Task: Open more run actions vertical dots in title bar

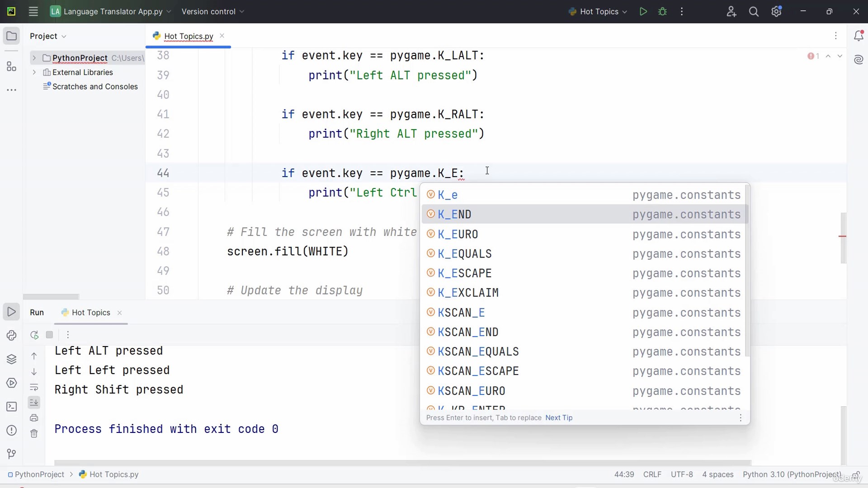Action: pyautogui.click(x=682, y=12)
